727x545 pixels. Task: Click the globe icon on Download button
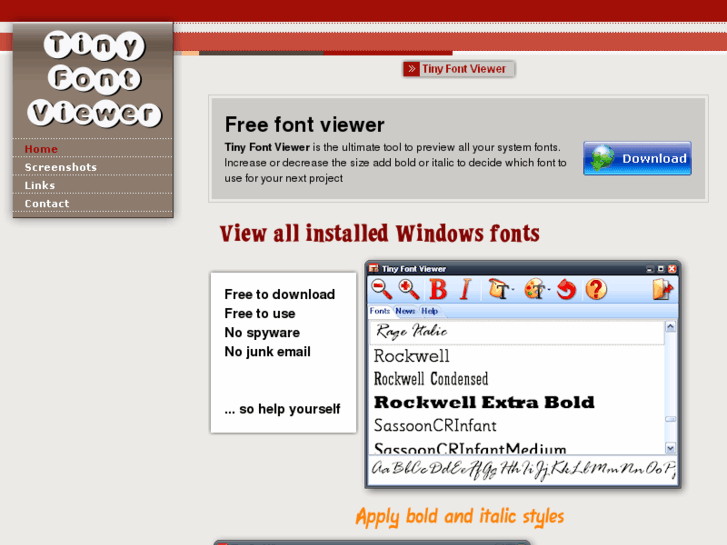pos(603,158)
